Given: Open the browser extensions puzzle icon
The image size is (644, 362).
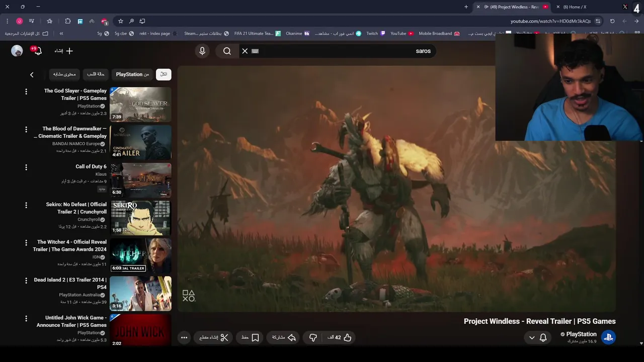Looking at the screenshot, I should (68, 21).
